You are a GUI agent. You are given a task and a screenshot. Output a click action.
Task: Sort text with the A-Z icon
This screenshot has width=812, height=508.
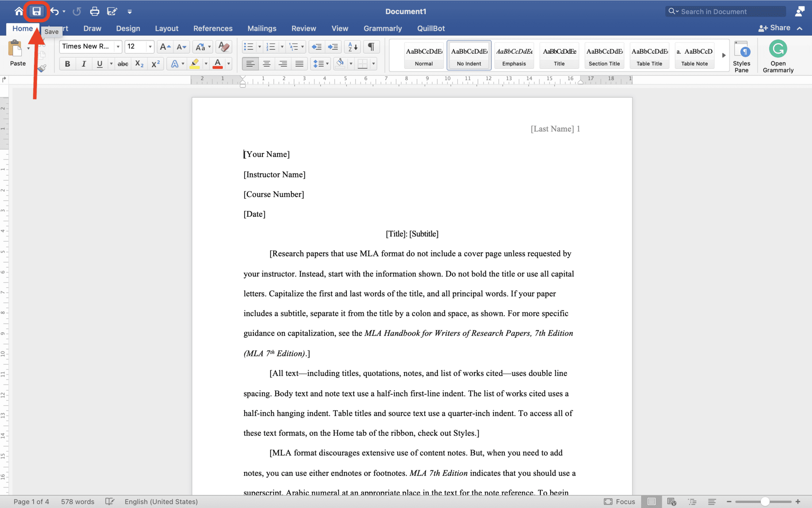(352, 46)
